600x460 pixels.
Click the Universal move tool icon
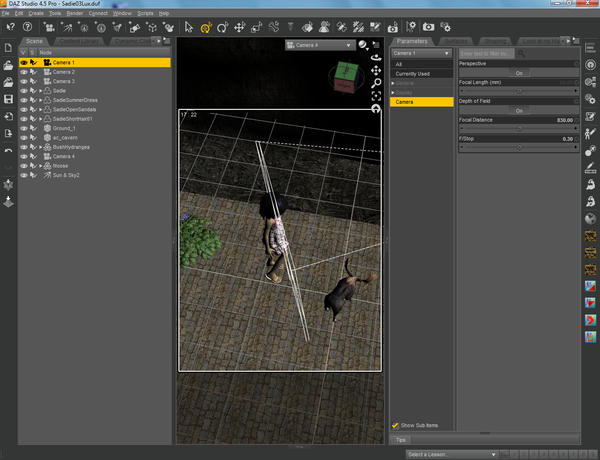[204, 27]
